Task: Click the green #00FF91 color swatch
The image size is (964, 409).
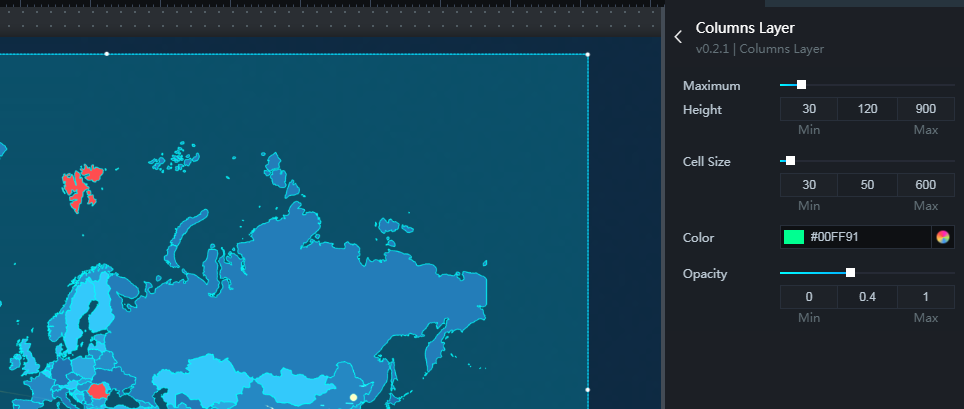Action: (x=794, y=237)
